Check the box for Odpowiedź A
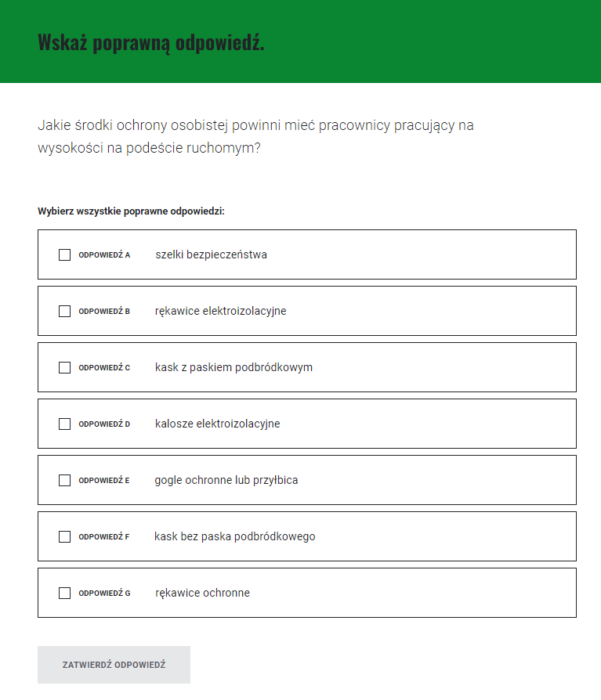Image resolution: width=601 pixels, height=700 pixels. tap(64, 254)
